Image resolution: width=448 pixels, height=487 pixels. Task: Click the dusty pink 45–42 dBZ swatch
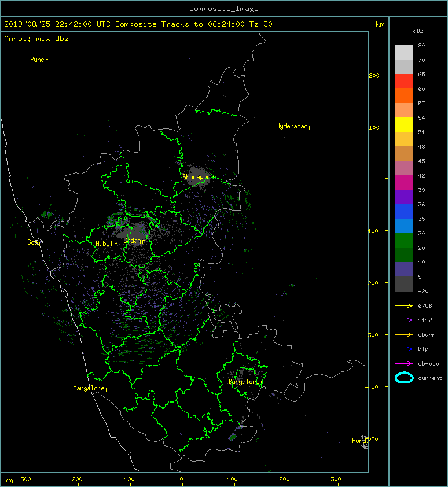click(404, 168)
